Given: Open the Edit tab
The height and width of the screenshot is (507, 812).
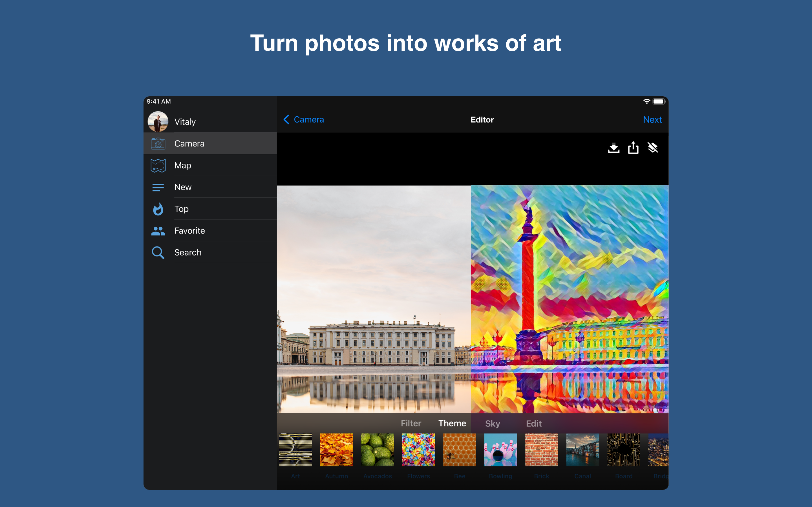Looking at the screenshot, I should (533, 424).
